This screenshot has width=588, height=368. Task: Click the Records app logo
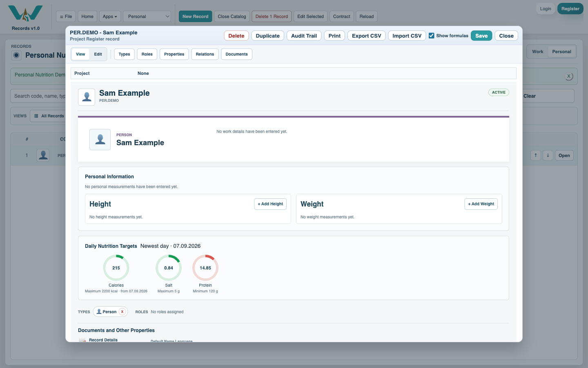coord(25,13)
